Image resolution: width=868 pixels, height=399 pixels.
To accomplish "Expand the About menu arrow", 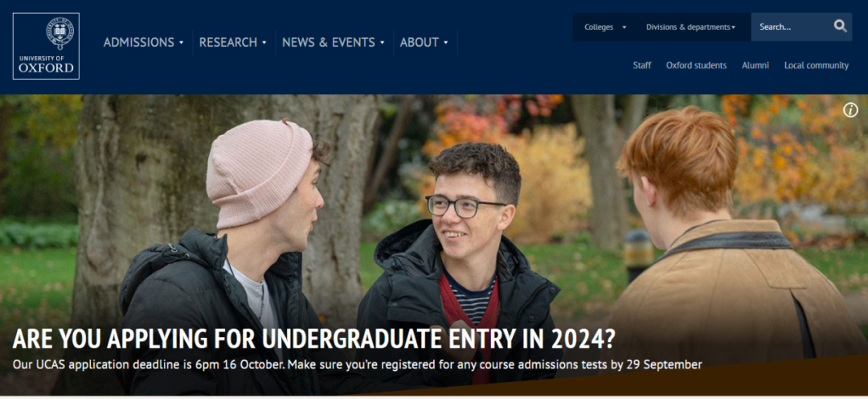I will click(445, 43).
